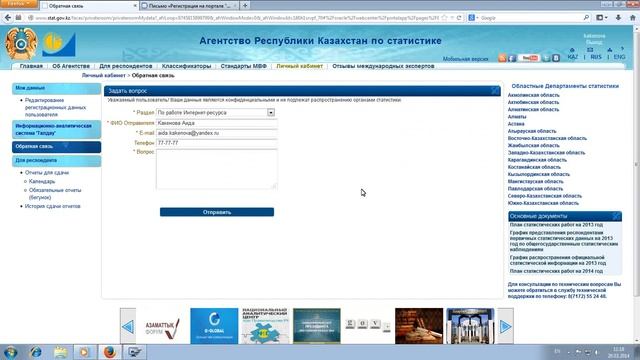The height and width of the screenshot is (360, 640).
Task: Slide banner carousel left
Action: (128, 326)
